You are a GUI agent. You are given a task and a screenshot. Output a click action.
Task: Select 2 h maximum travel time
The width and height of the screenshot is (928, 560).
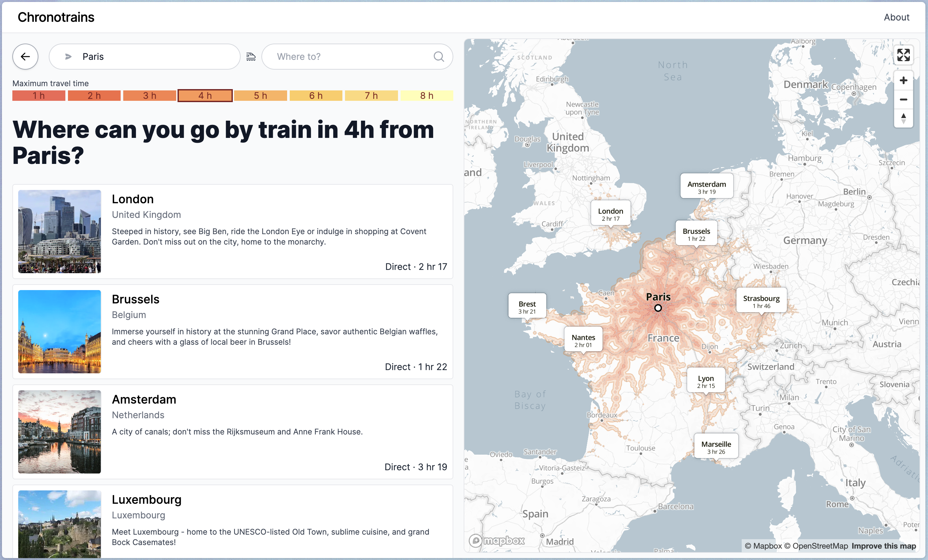pyautogui.click(x=94, y=96)
